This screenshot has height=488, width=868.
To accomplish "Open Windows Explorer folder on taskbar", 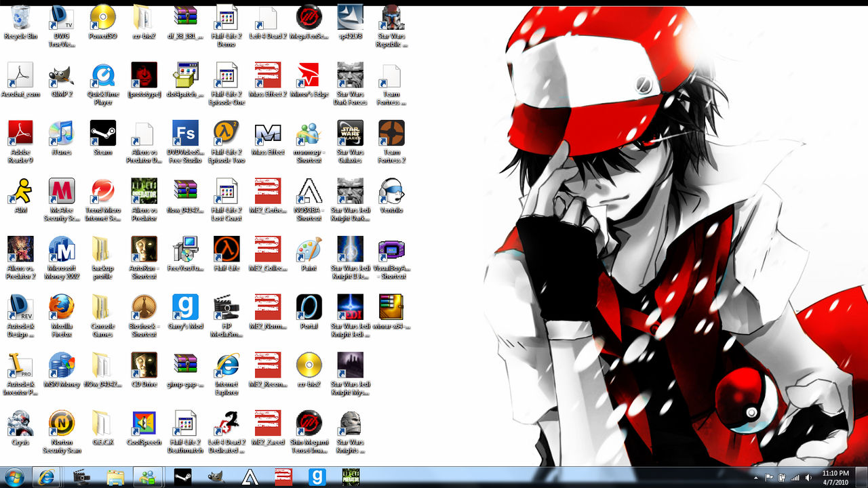I will (116, 476).
